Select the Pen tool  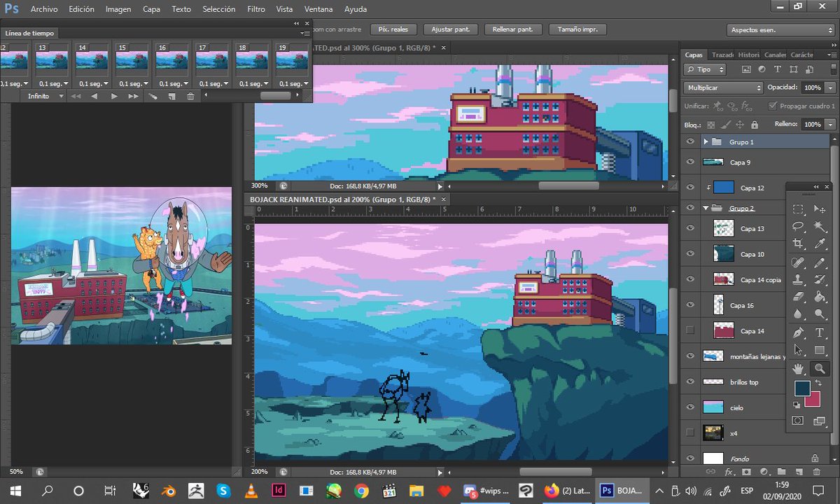click(797, 332)
